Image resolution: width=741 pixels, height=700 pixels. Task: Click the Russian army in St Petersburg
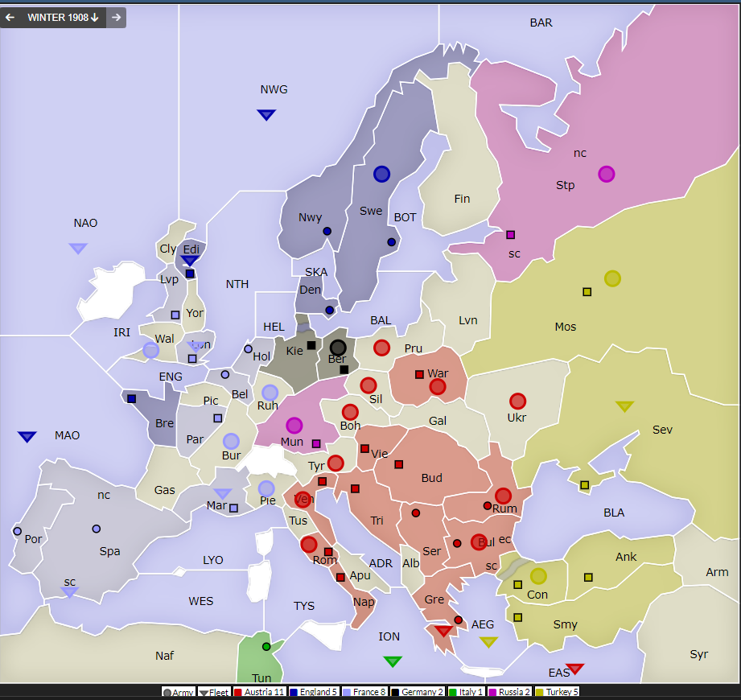pos(607,174)
